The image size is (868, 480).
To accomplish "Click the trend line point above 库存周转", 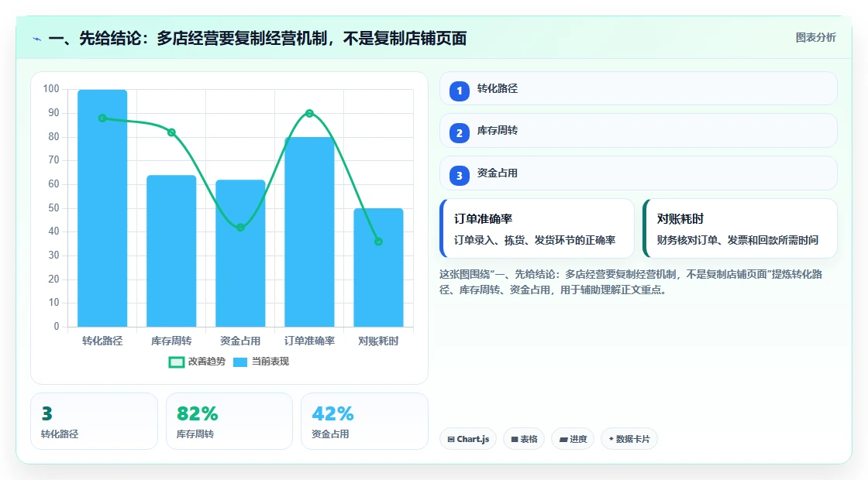I will tap(171, 132).
